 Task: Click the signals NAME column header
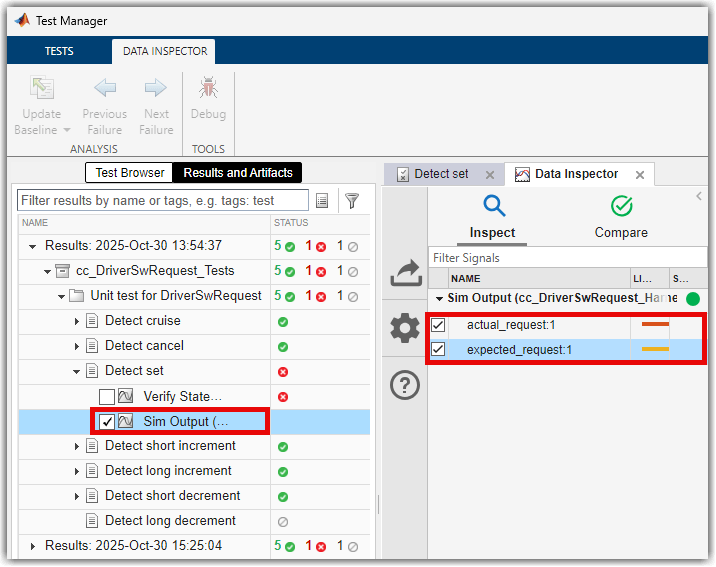[x=539, y=278]
